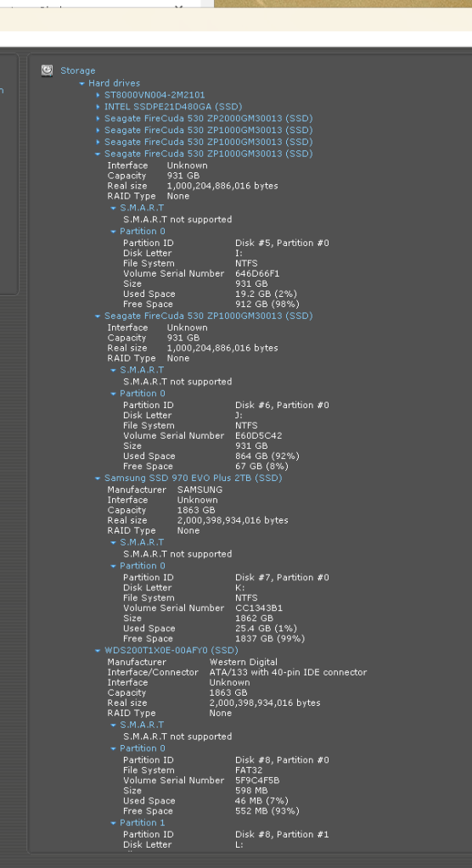This screenshot has width=472, height=868.
Task: Select free space value 1837 GB (99%)
Action: click(270, 638)
